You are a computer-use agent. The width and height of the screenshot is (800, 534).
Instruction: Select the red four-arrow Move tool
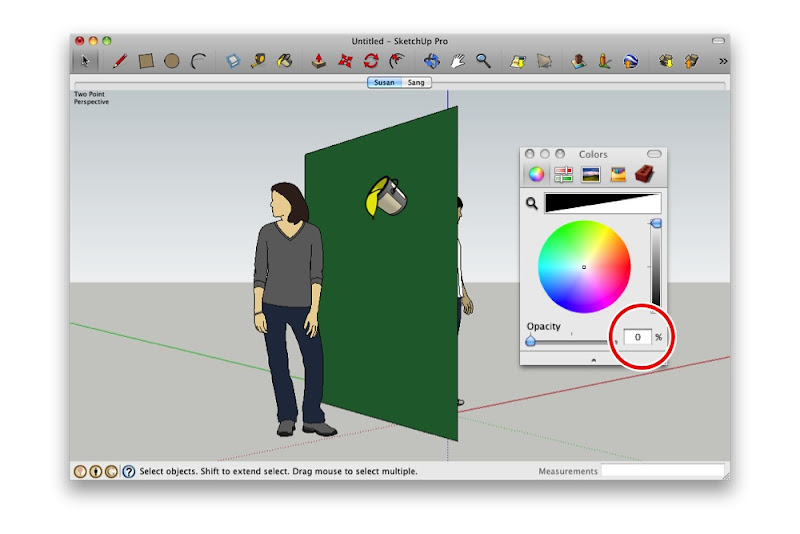pos(345,61)
